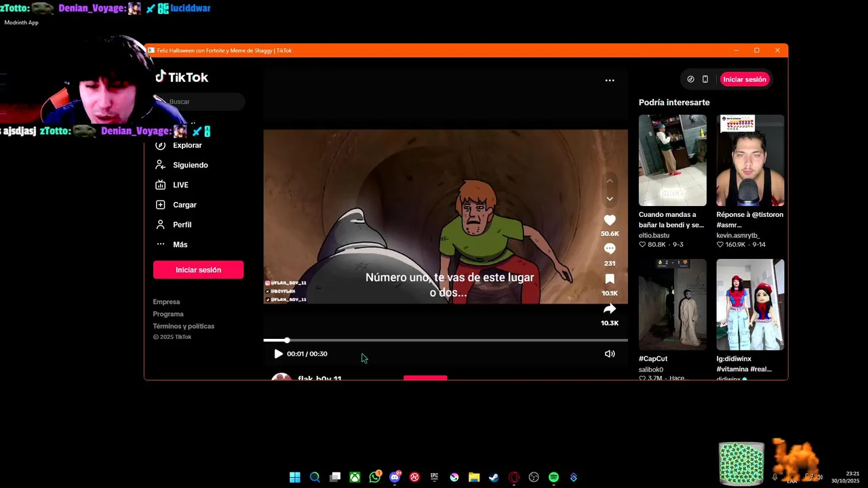Open Windows Search from the taskbar

point(315,477)
